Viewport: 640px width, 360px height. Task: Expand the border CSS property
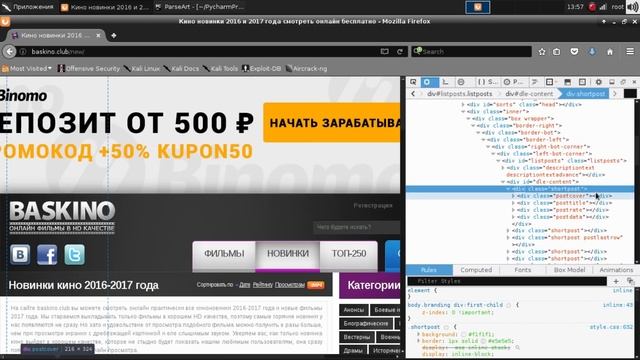pos(418,341)
